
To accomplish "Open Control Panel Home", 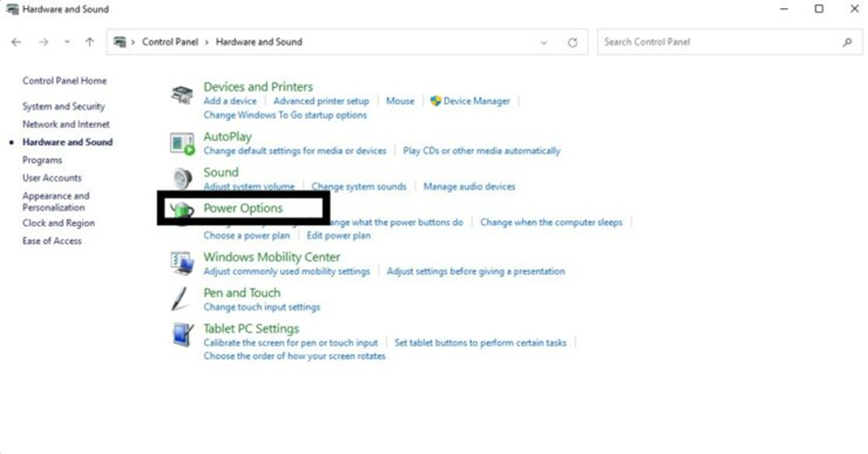I will pos(64,81).
